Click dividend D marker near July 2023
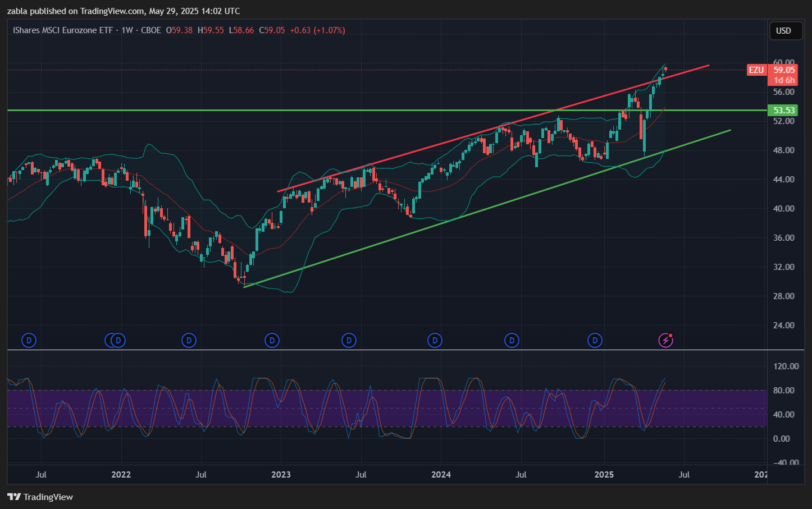This screenshot has width=812, height=509. pos(349,340)
